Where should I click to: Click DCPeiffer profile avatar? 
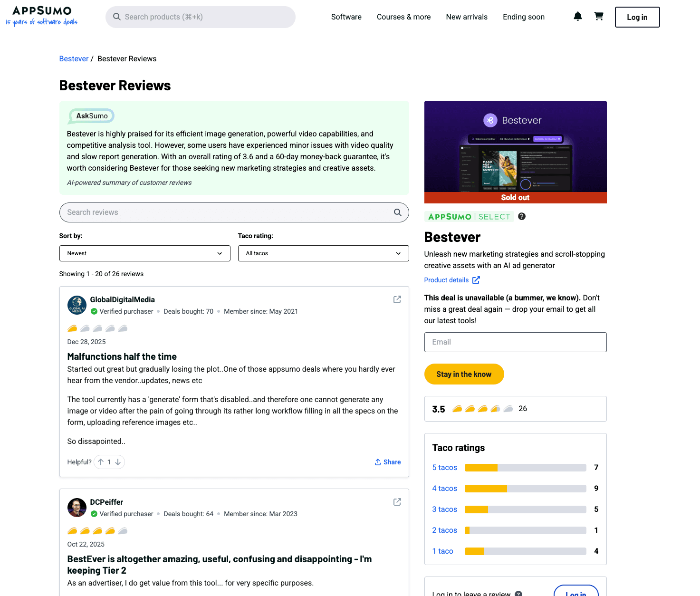77,508
